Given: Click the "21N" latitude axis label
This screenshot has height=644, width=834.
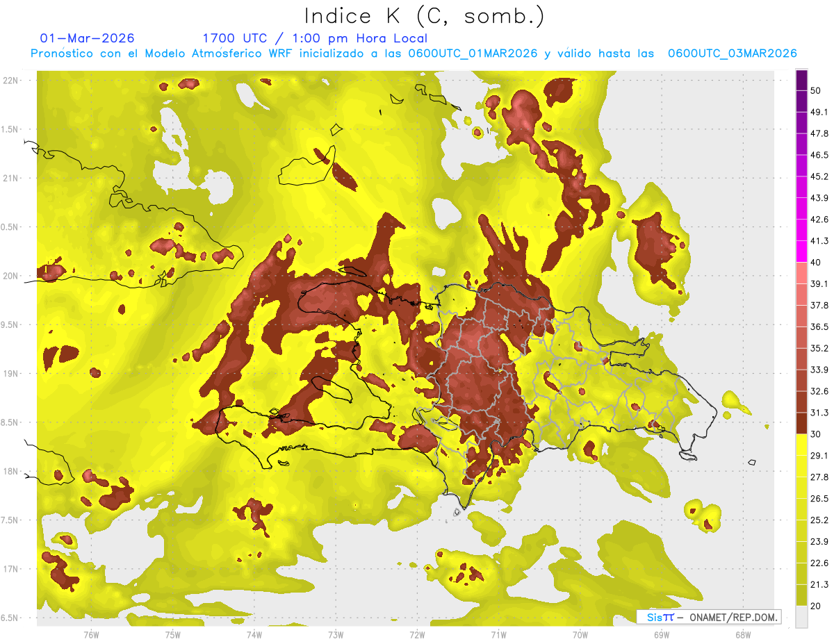Looking at the screenshot, I should tap(11, 179).
